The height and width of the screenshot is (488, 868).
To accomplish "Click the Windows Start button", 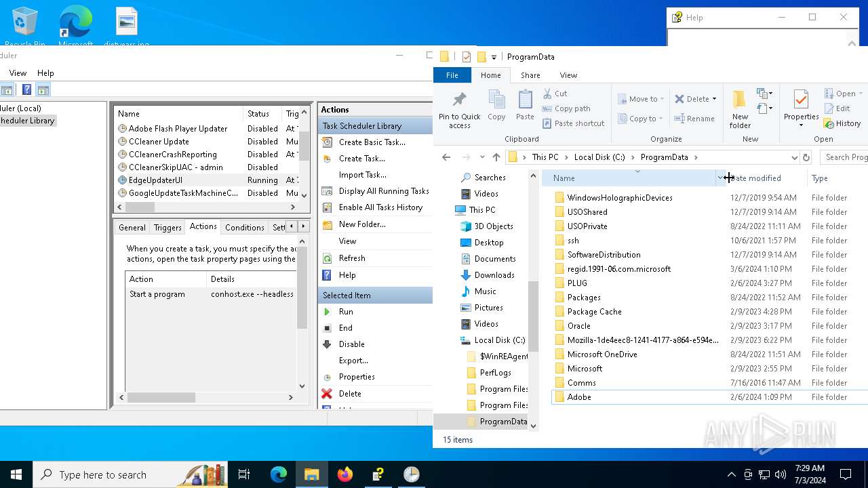I will 16,474.
